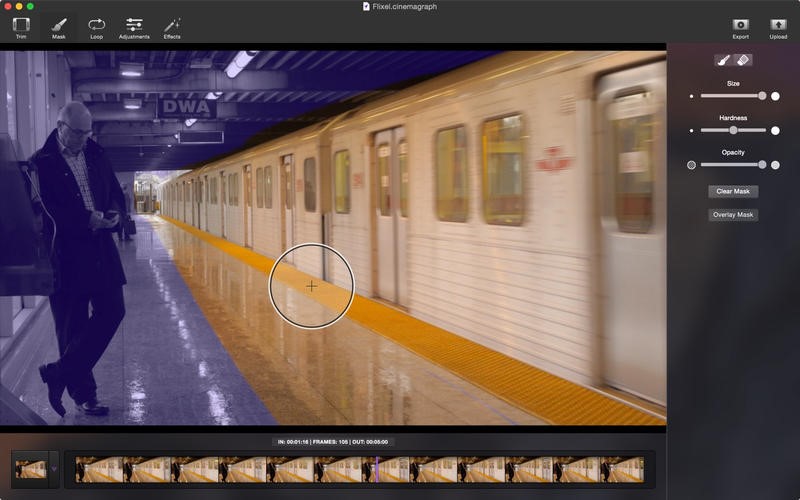Click the first frame in timeline filmstrip
This screenshot has width=800, height=500.
click(99, 468)
